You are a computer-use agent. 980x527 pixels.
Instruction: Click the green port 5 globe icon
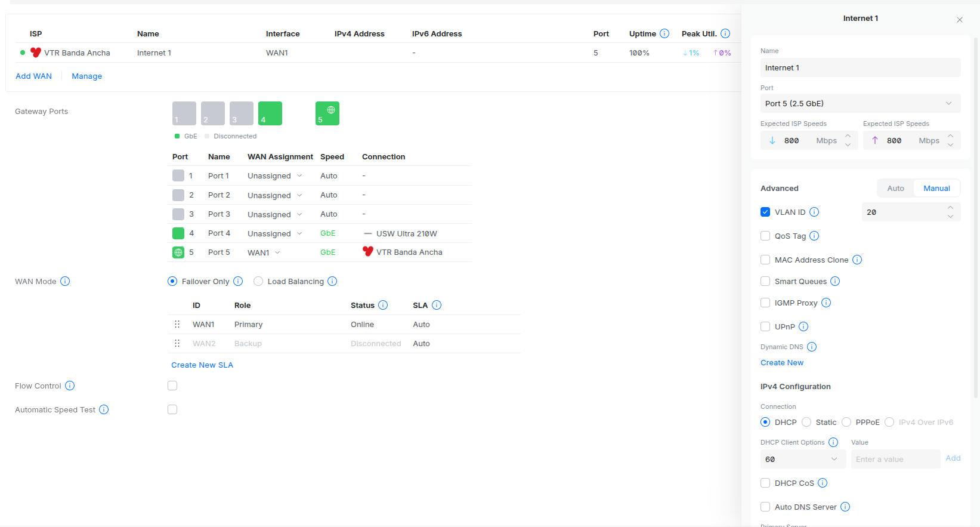(x=327, y=113)
